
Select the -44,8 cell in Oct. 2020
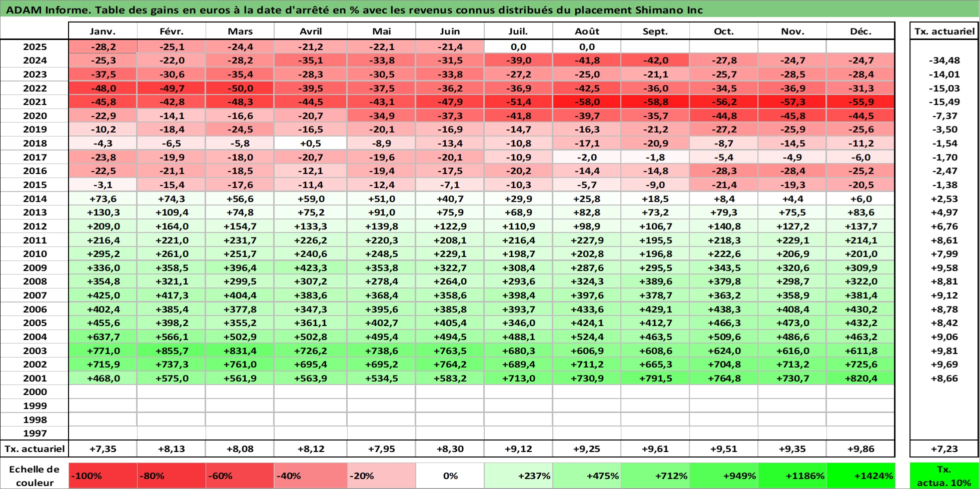coord(724,115)
